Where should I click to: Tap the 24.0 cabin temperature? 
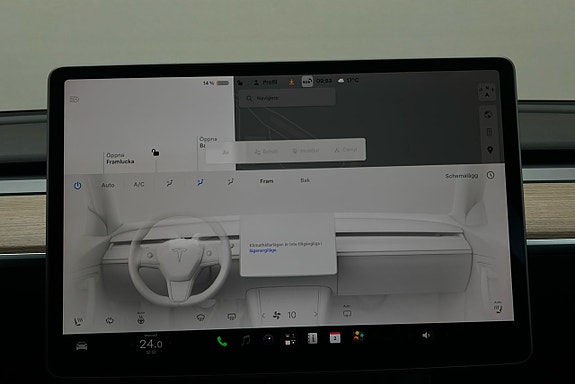pos(151,344)
